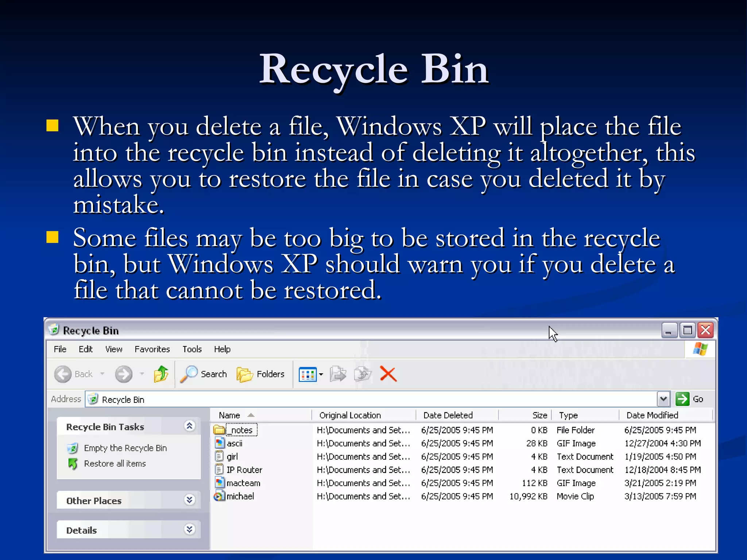The height and width of the screenshot is (560, 747).
Task: Open Back button history dropdown
Action: (x=102, y=374)
